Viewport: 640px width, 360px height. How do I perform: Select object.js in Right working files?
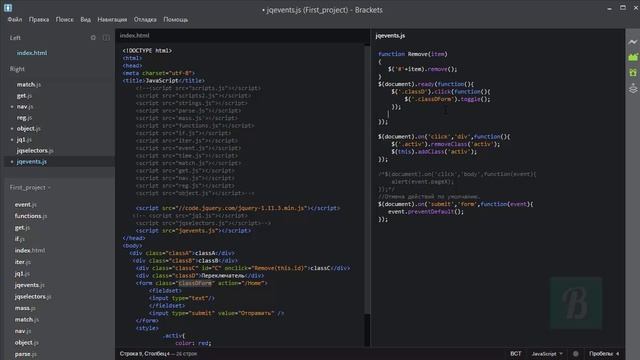(28, 129)
